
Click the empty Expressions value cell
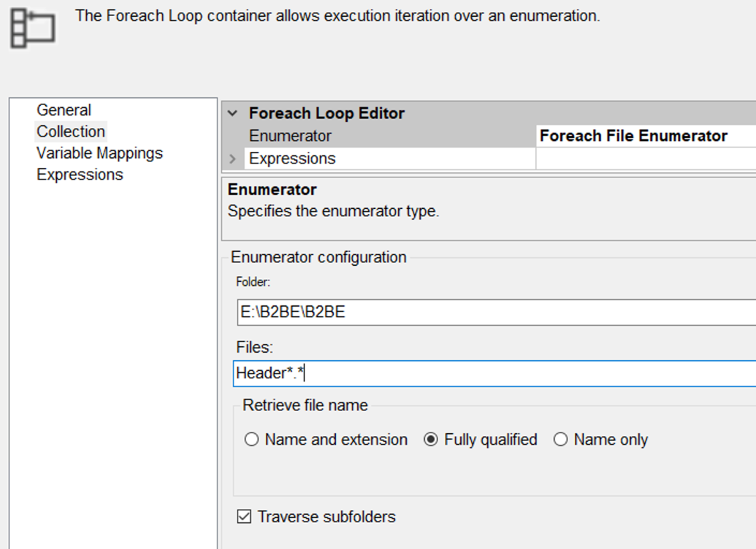pos(645,159)
